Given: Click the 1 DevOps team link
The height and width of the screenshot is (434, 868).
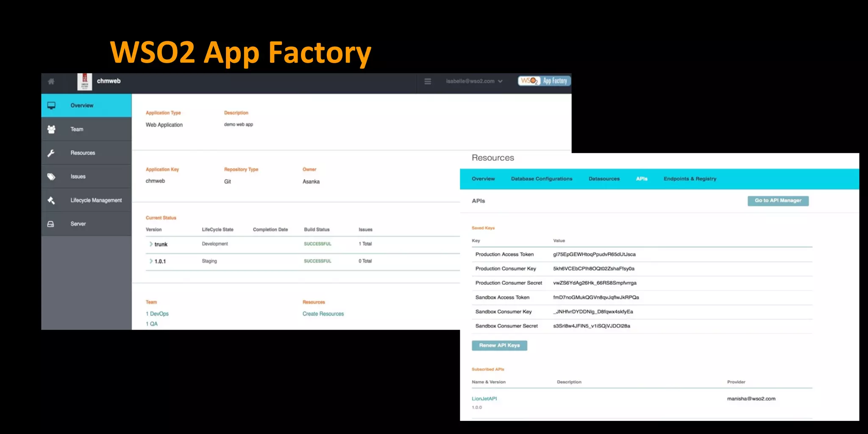Looking at the screenshot, I should pos(157,314).
